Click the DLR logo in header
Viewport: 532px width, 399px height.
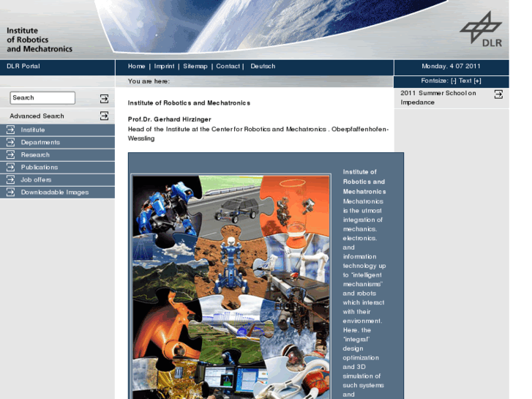click(481, 29)
